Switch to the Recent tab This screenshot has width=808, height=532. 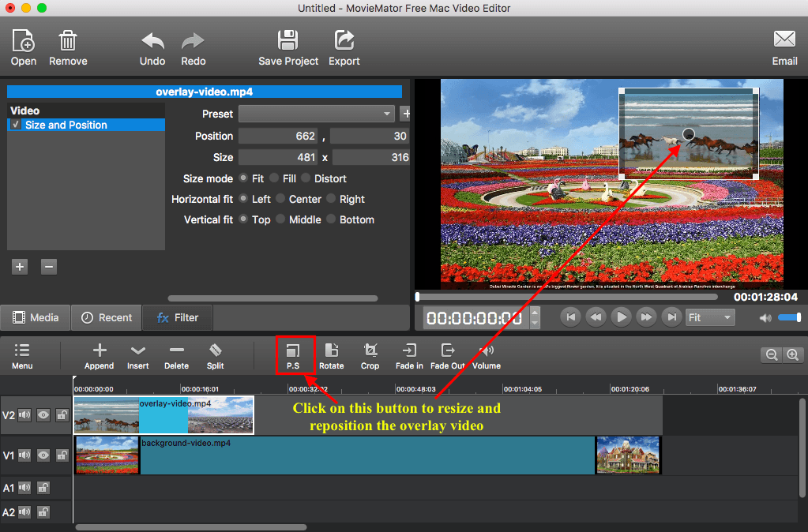(x=107, y=317)
